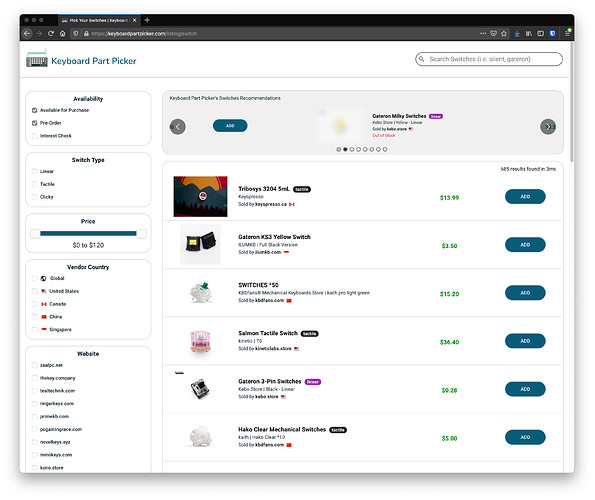Click the browser back arrow icon
Screen dimensions: 595x500
coord(27,33)
